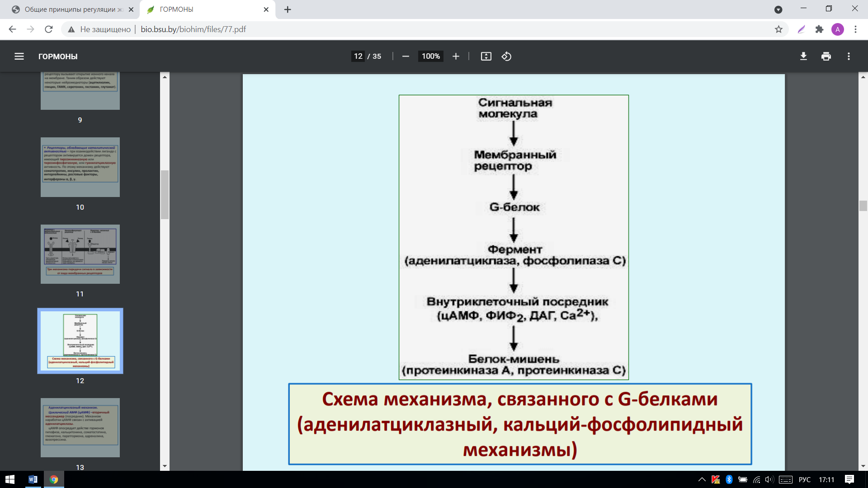
Task: Click the 100% zoom level field
Action: pos(430,56)
